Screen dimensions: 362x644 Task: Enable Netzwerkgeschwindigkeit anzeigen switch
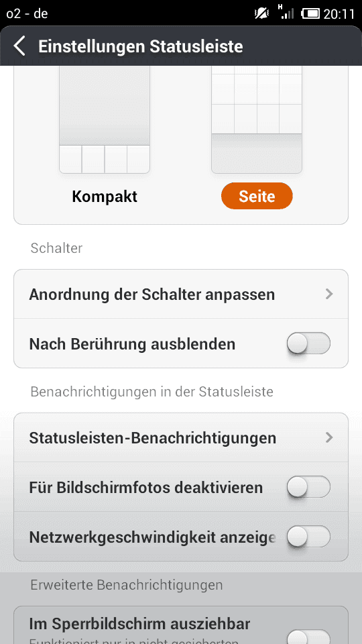pyautogui.click(x=308, y=537)
